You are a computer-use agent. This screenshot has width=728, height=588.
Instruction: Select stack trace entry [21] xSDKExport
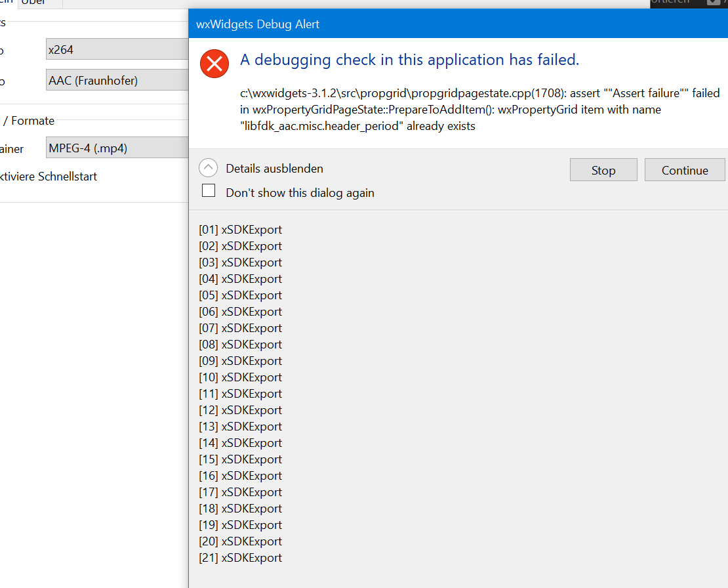click(x=241, y=558)
